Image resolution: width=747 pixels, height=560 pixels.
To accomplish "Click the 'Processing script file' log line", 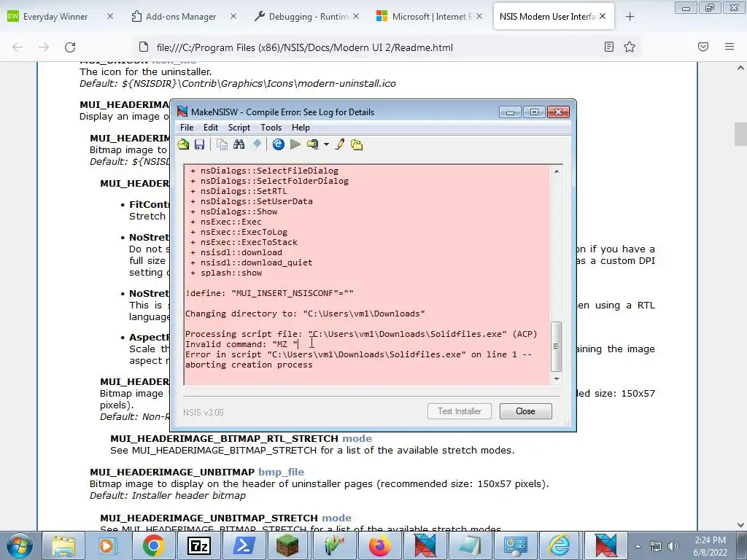I will point(361,334).
